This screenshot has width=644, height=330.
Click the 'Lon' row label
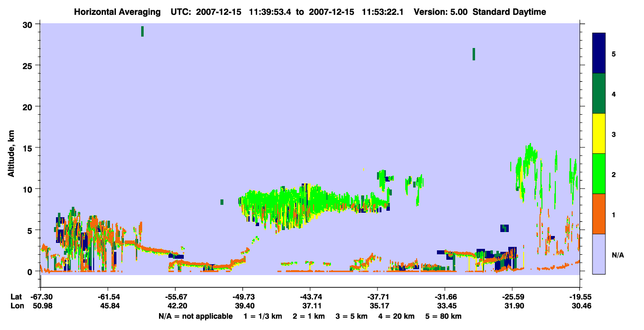tap(16, 306)
